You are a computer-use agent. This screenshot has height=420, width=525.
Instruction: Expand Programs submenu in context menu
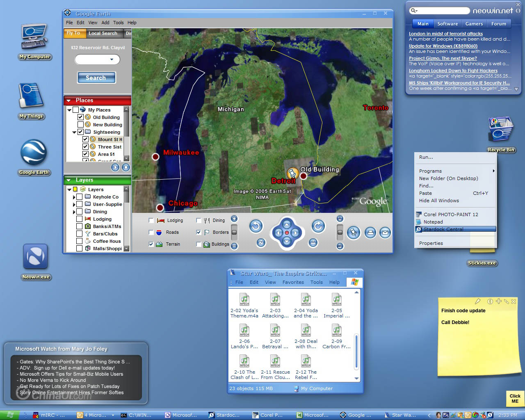point(457,171)
